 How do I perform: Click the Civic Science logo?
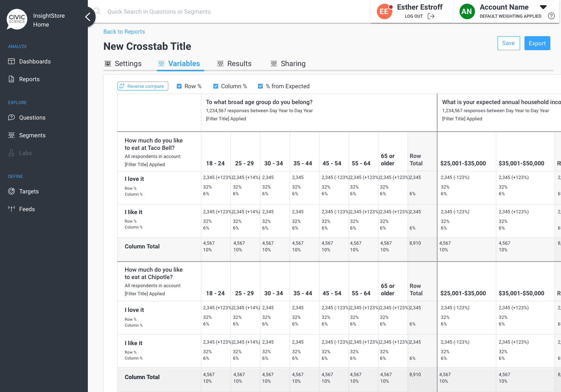coord(17,19)
